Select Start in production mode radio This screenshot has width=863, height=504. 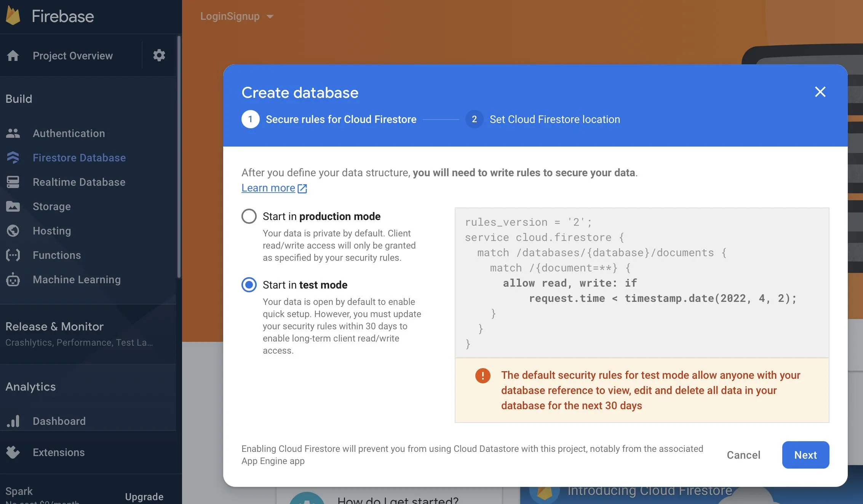249,216
